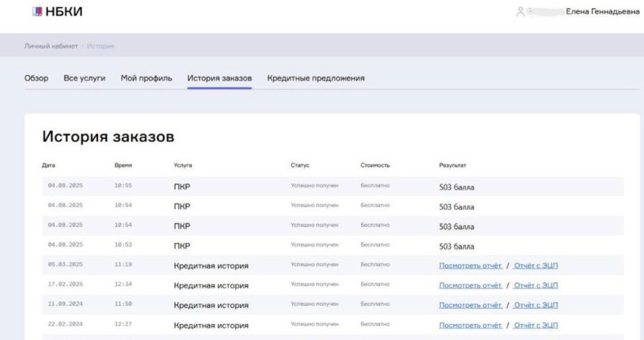The width and height of the screenshot is (644, 340).
Task: Click the Личный кабинет breadcrumb link
Action: click(x=51, y=47)
